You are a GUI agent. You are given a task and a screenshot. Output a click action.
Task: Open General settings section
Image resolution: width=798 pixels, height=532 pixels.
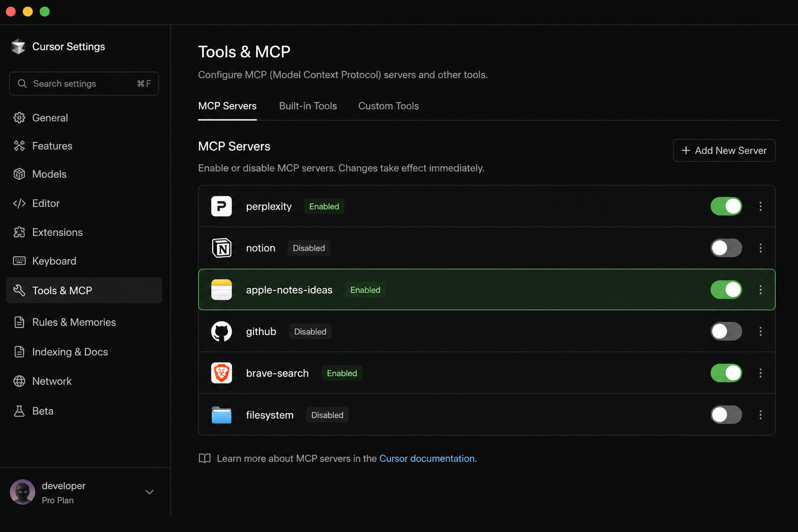pos(84,118)
